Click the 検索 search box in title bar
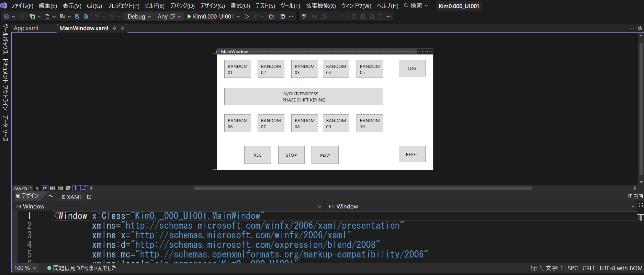Image resolution: width=644 pixels, height=275 pixels. [416, 6]
